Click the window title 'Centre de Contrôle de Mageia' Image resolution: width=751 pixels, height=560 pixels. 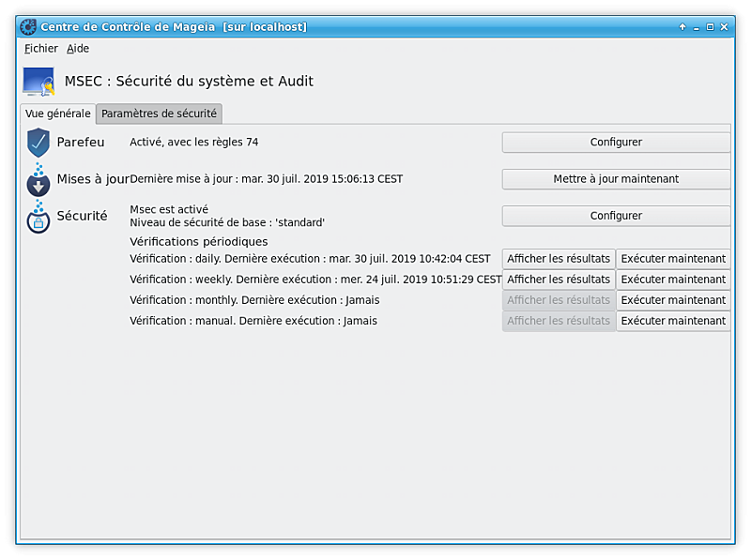(128, 27)
